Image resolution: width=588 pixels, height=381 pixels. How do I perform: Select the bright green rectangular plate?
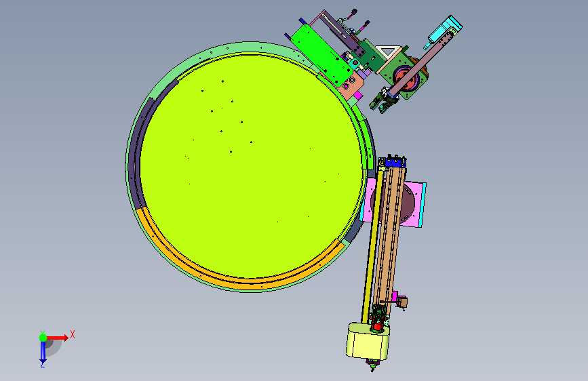(x=321, y=56)
